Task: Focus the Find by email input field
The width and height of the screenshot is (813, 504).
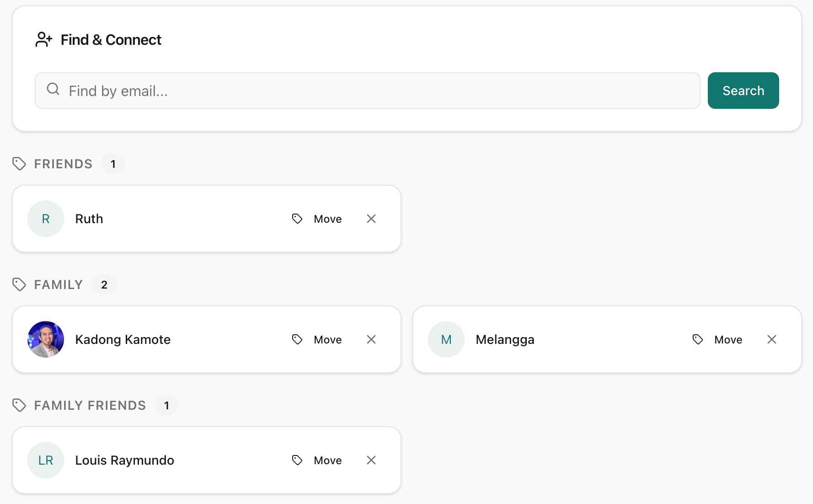Action: pyautogui.click(x=367, y=91)
